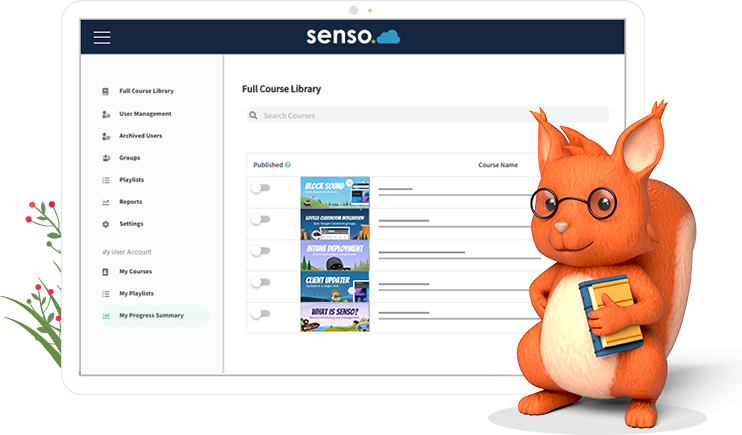This screenshot has width=742, height=435.
Task: Select My Progress Summary menu item
Action: point(150,316)
